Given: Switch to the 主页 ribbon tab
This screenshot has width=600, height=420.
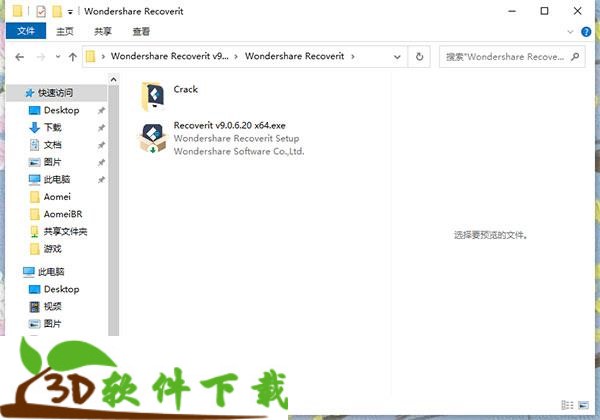Looking at the screenshot, I should click(x=65, y=31).
